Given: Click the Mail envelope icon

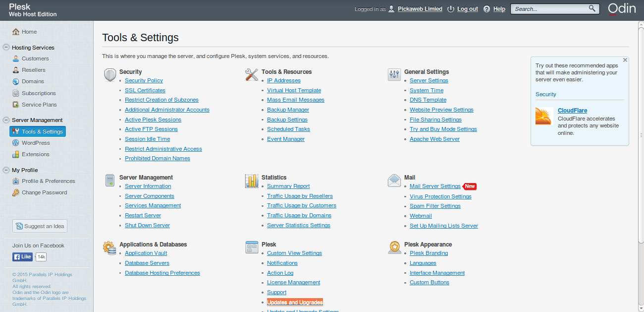Looking at the screenshot, I should 394,181.
